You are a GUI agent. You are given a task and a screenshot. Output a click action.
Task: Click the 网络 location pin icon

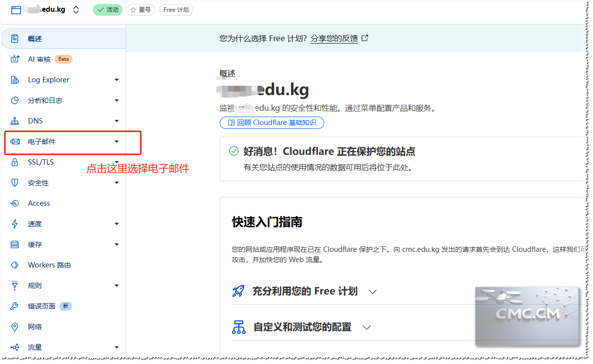coord(15,327)
